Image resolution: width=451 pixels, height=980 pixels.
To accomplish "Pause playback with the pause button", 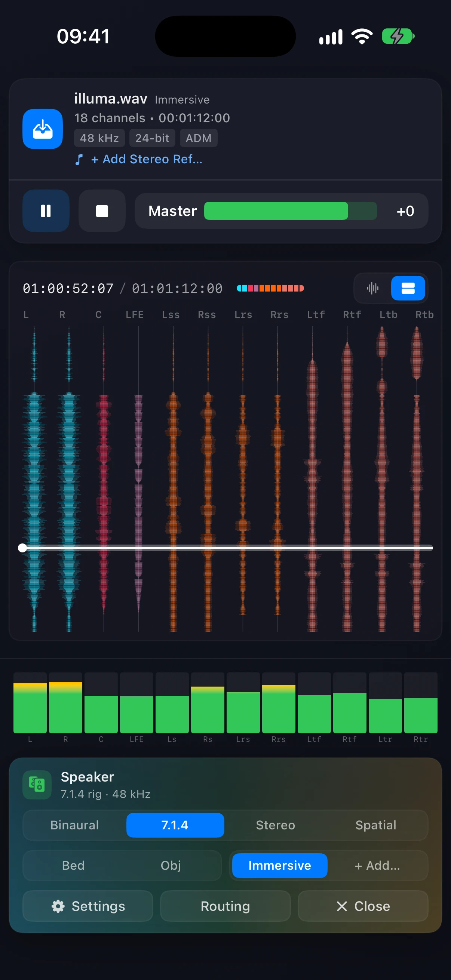I will (x=46, y=211).
